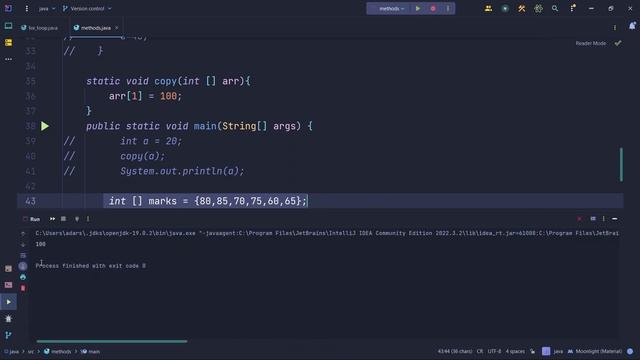Click console output line 100

40,244
